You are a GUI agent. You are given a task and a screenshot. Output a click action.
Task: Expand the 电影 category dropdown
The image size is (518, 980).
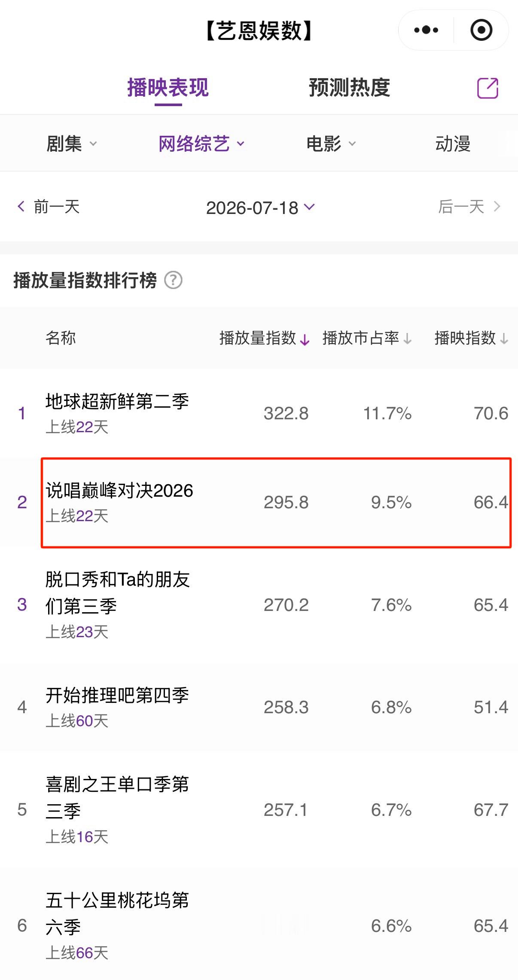click(x=352, y=144)
